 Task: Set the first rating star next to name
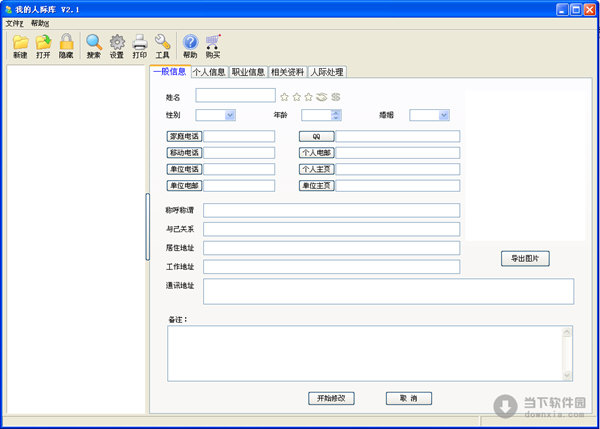(x=284, y=97)
